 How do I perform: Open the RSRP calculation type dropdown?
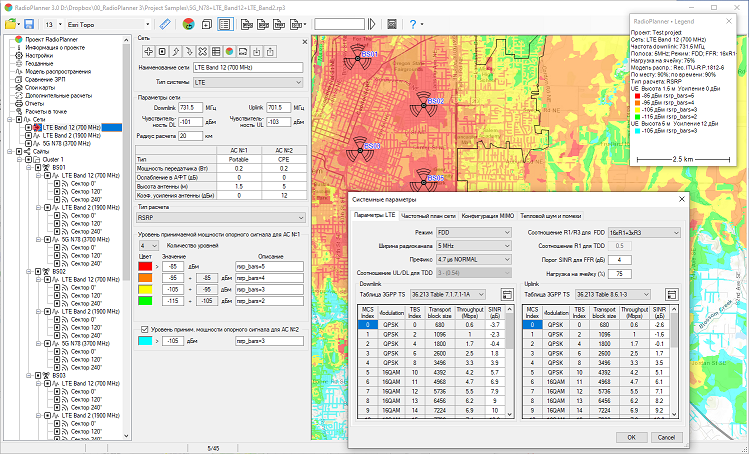click(x=219, y=216)
